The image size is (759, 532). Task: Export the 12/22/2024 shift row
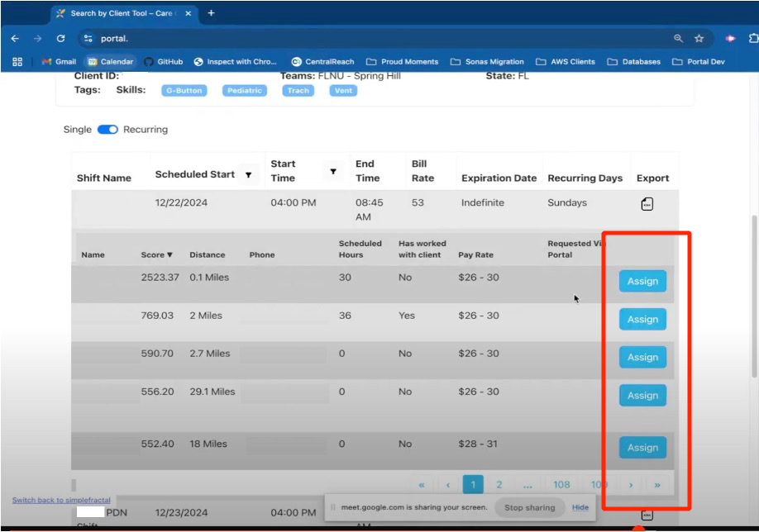(x=647, y=204)
